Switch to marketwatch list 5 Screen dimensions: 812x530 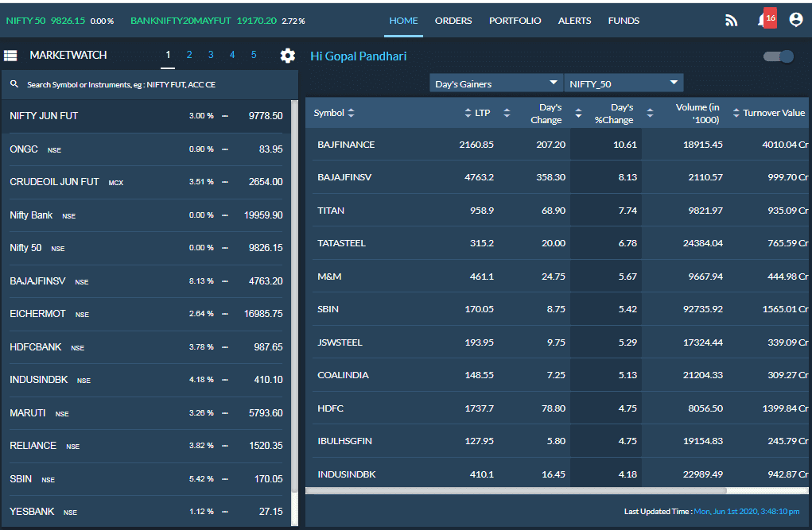(x=254, y=55)
